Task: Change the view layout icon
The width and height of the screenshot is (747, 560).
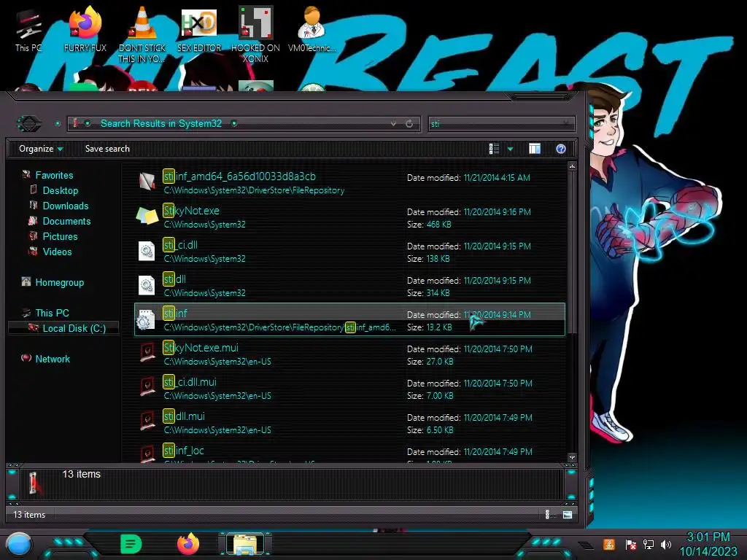Action: click(494, 149)
